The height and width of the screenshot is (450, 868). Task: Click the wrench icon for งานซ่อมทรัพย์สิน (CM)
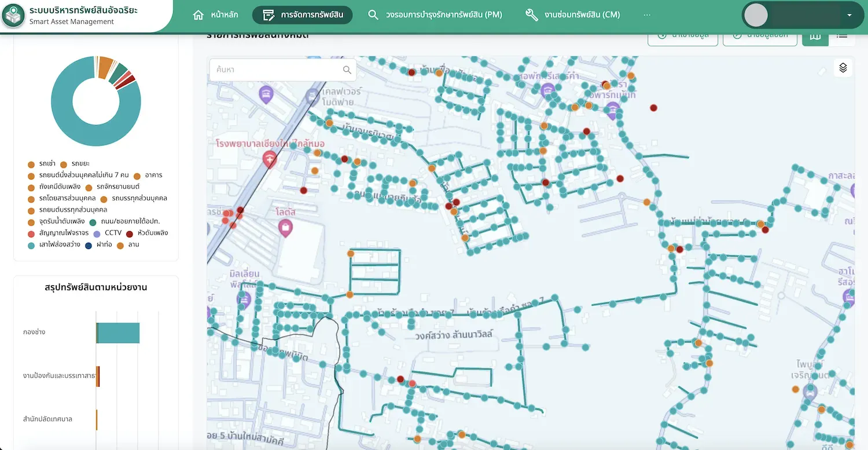(x=531, y=15)
